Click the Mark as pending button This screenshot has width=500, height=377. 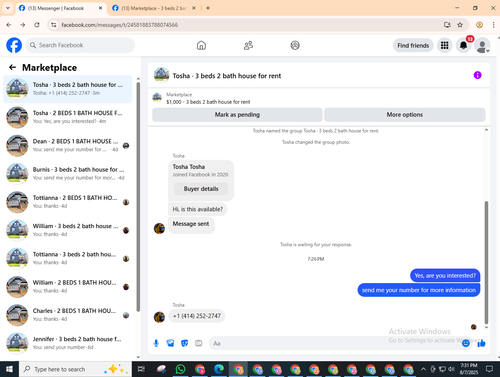pos(237,115)
